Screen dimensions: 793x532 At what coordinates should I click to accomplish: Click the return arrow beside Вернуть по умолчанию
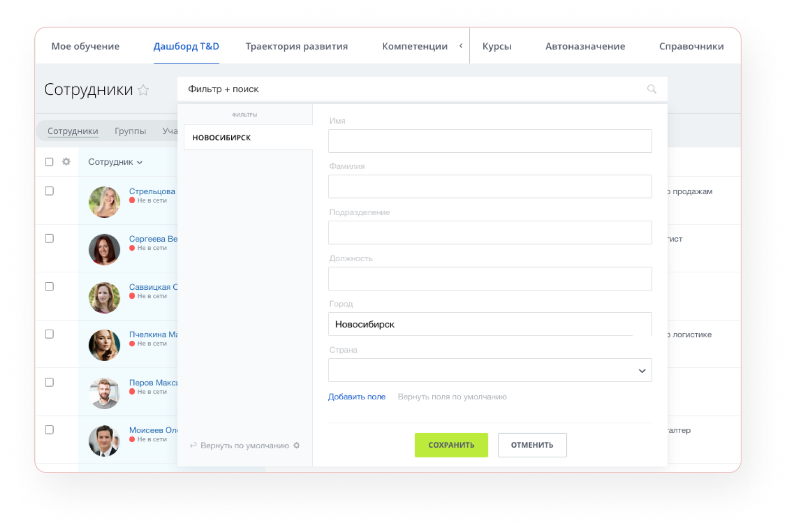pos(193,445)
